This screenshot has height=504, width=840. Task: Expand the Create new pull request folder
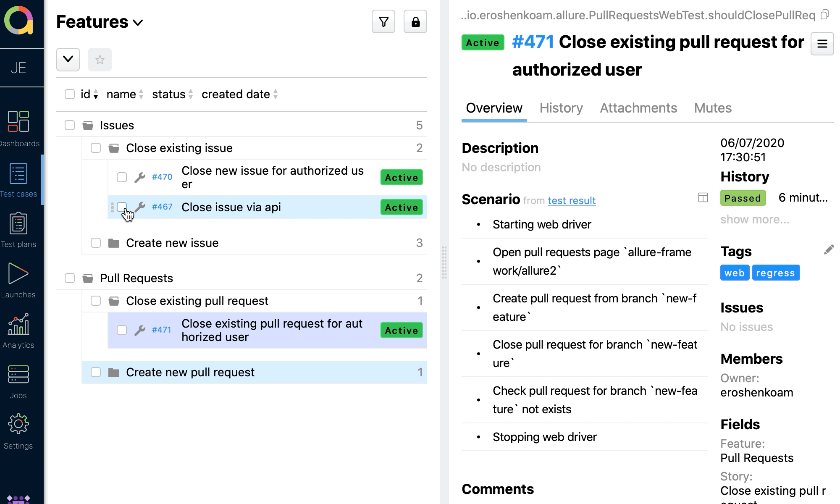point(190,372)
